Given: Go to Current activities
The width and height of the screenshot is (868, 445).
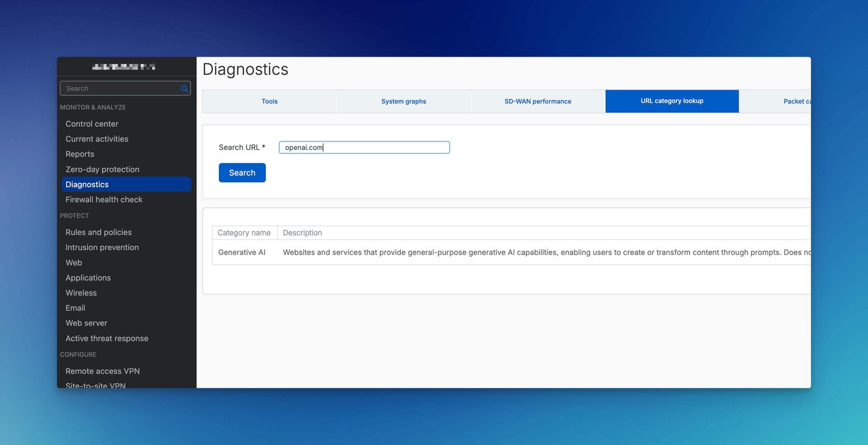Looking at the screenshot, I should (x=97, y=139).
